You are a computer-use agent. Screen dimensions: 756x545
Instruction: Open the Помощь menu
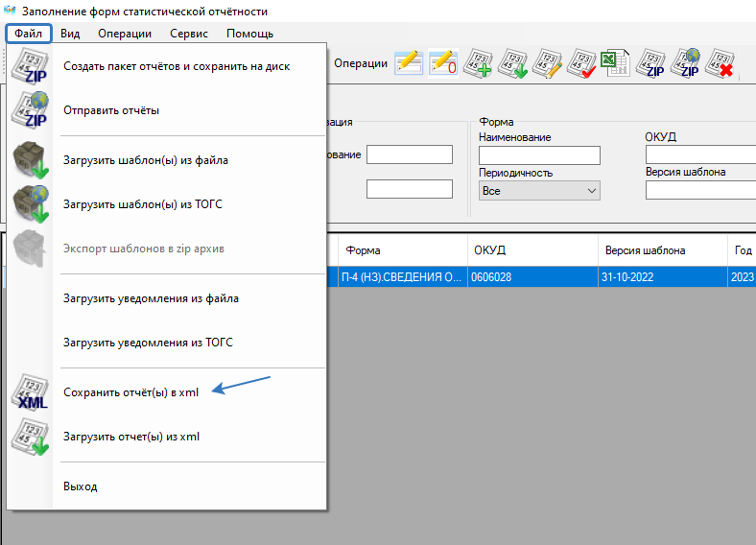pos(249,34)
